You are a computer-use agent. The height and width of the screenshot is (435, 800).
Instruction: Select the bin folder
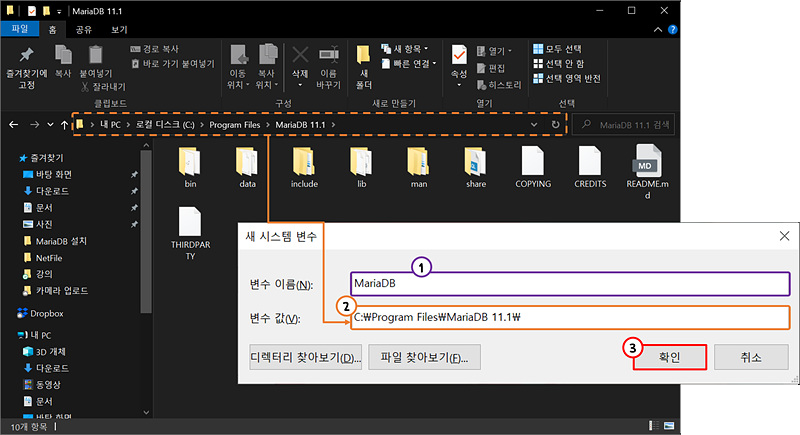[190, 167]
